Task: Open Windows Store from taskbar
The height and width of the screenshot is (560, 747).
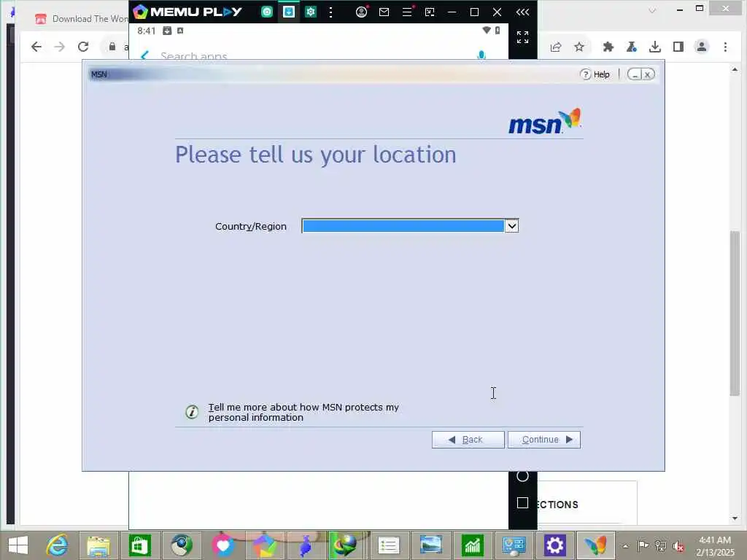Action: coord(139,545)
